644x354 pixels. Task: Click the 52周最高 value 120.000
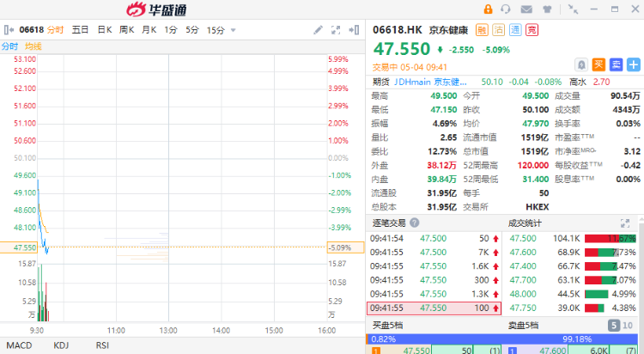coord(533,165)
